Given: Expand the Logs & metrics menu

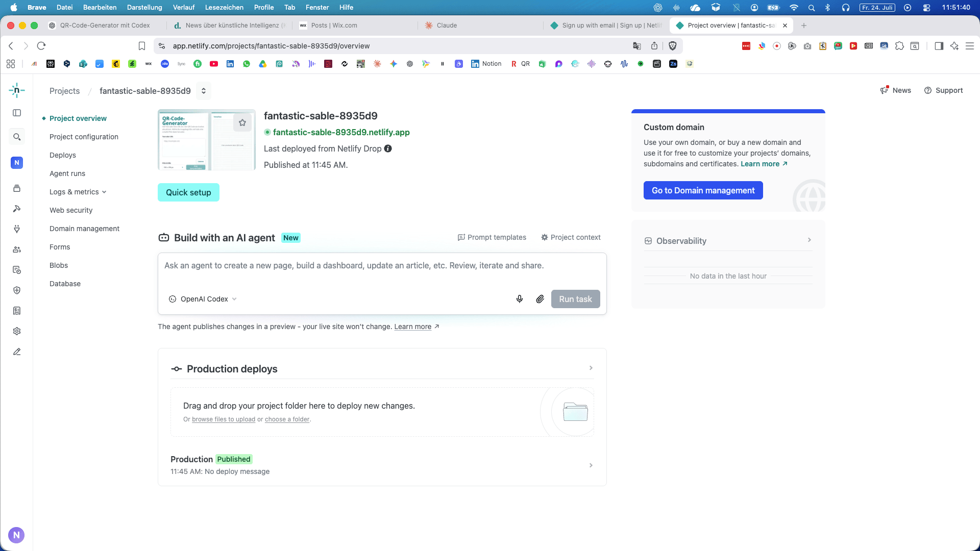Looking at the screenshot, I should tap(78, 192).
